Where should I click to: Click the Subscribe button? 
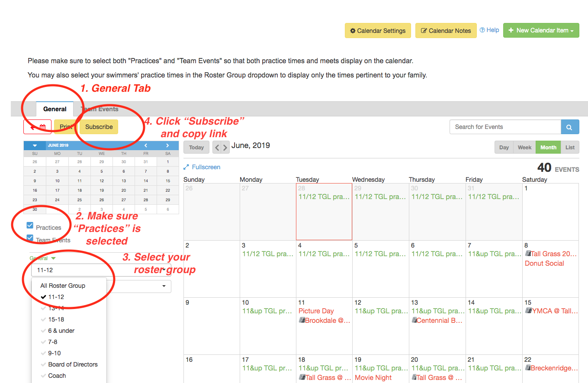[99, 127]
